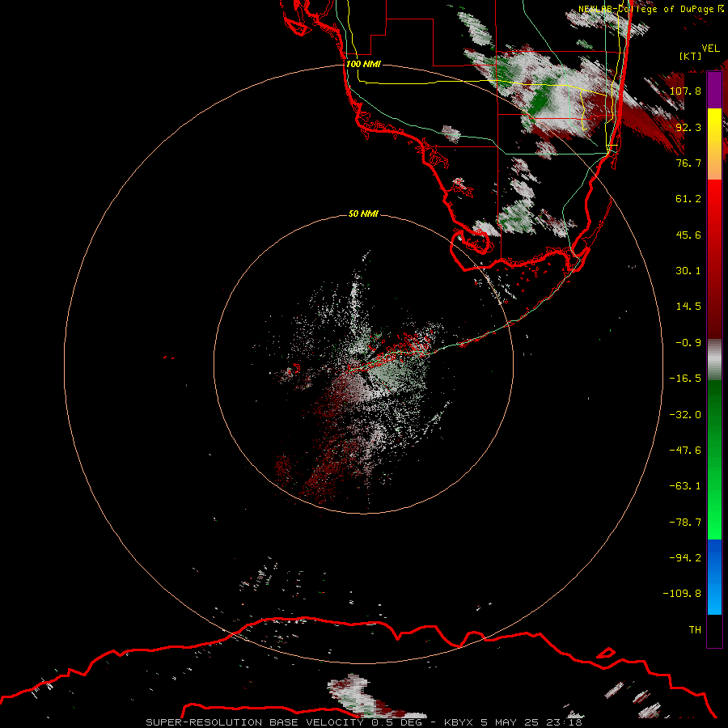This screenshot has height=728, width=728.
Task: Click the 14.5 value on velocity scale
Action: tap(688, 307)
